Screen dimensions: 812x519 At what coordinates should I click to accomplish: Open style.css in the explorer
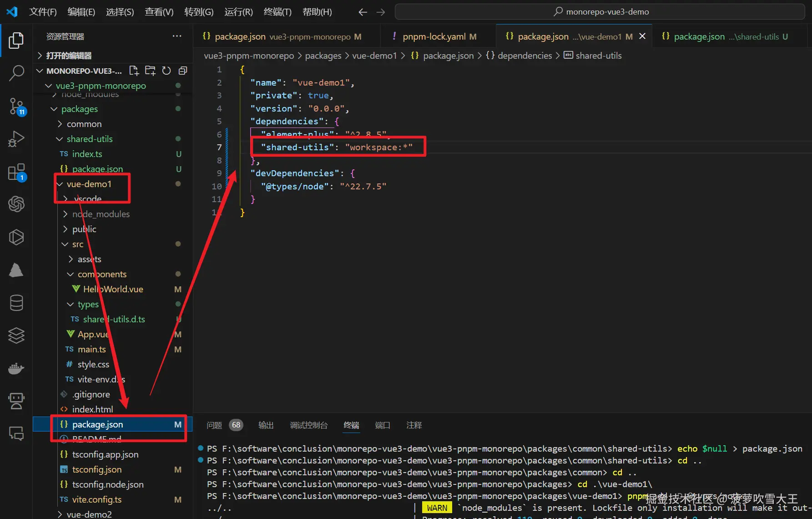point(113,364)
